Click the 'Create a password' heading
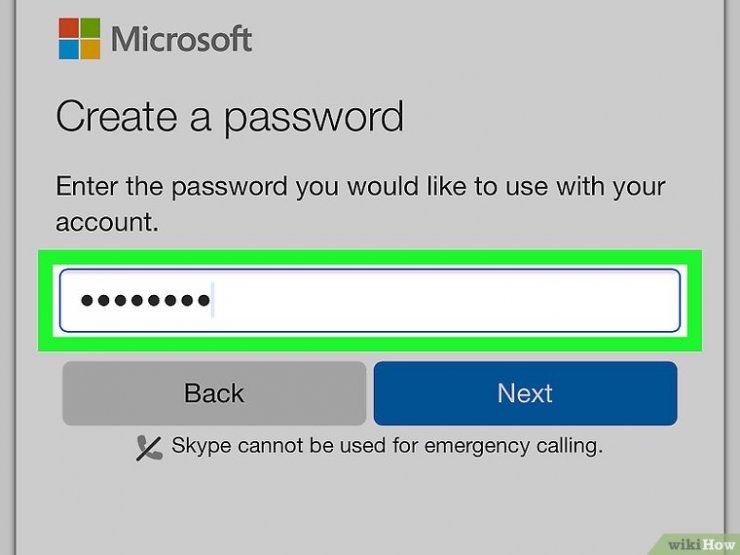This screenshot has height=555, width=740. 230,118
